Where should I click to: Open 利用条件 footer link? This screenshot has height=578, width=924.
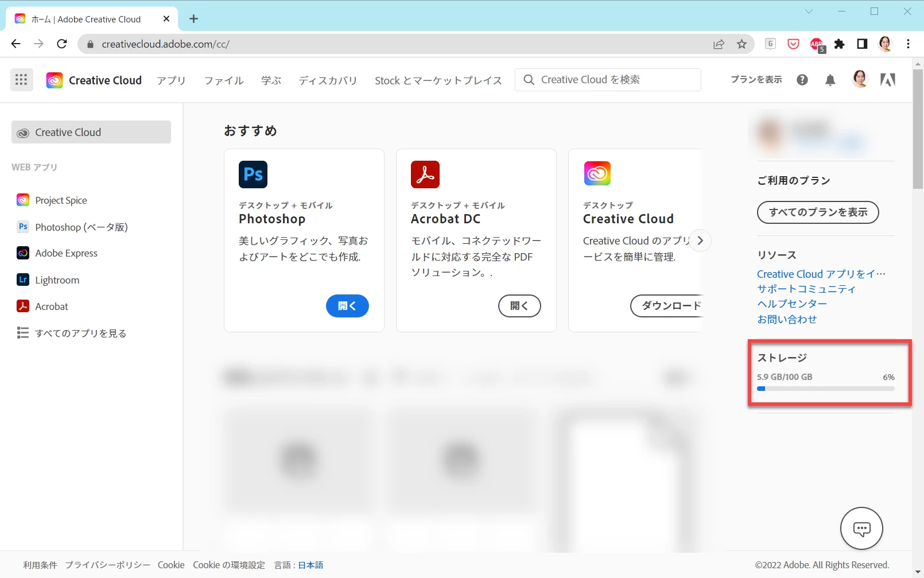(x=40, y=565)
